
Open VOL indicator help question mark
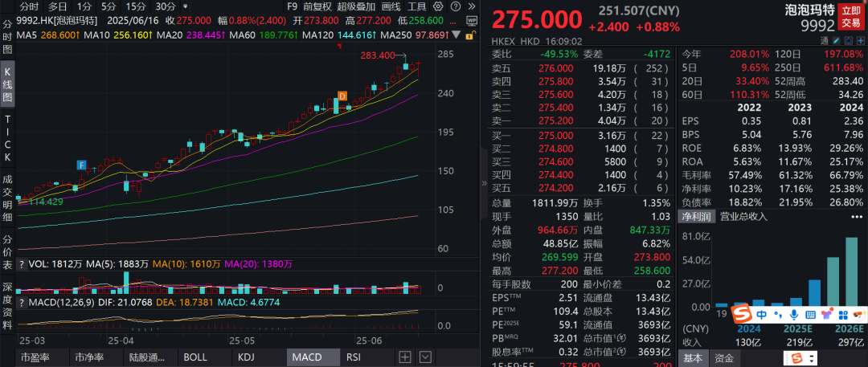(x=22, y=264)
